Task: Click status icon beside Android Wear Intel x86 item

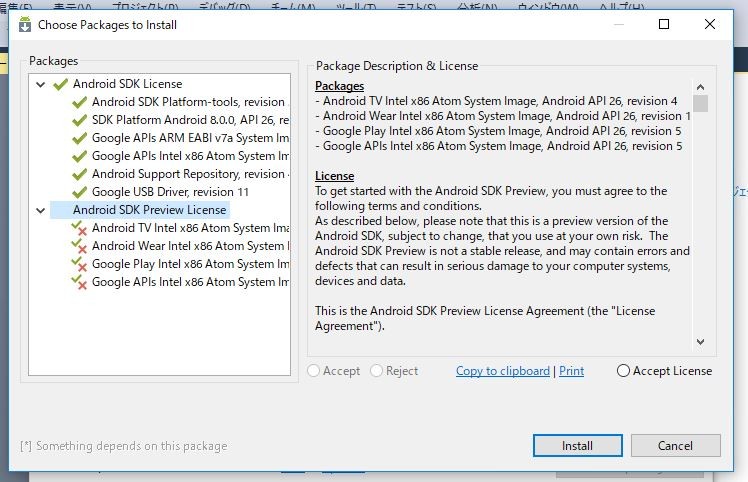Action: tap(79, 247)
